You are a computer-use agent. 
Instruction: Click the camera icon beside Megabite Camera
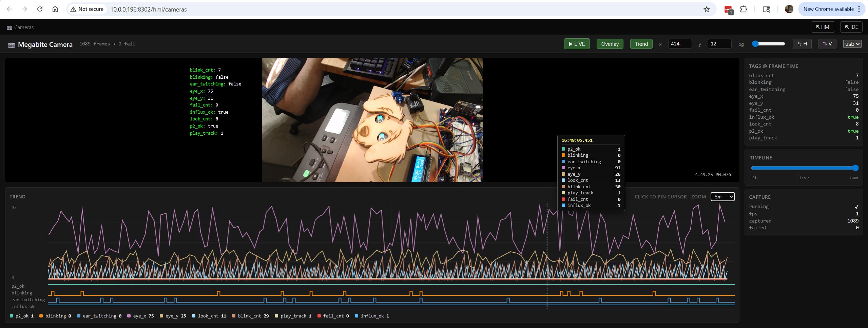point(11,45)
